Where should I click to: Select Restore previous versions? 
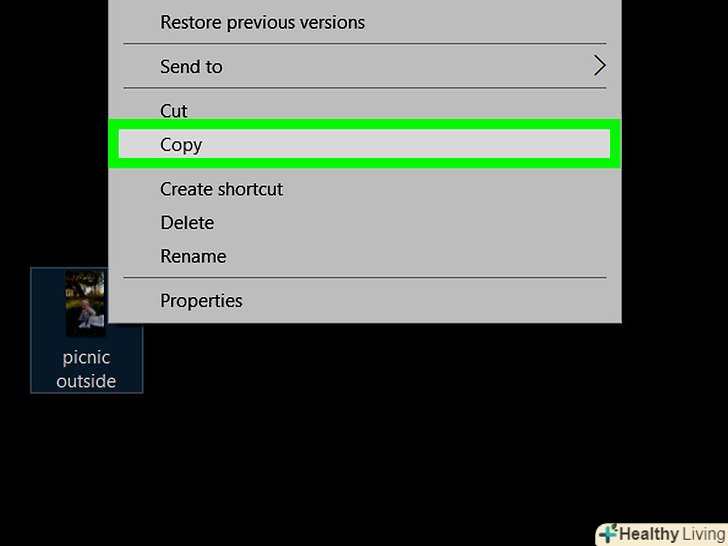262,22
